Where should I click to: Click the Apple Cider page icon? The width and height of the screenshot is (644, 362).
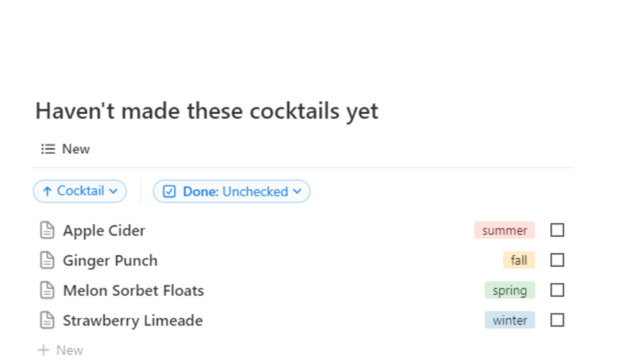pos(47,231)
